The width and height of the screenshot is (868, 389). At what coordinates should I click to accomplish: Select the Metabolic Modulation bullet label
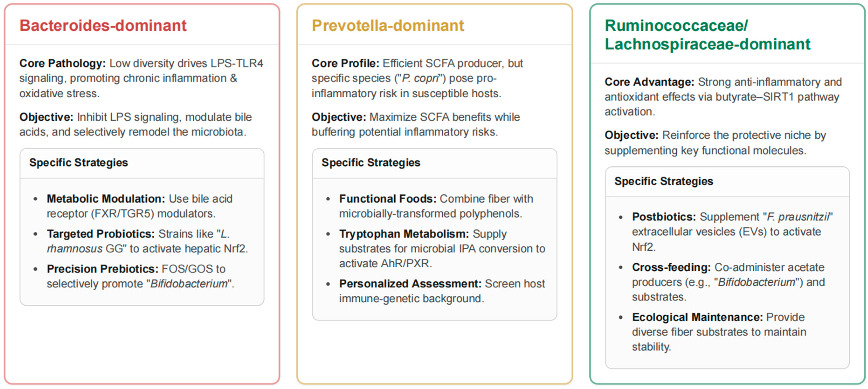point(106,199)
